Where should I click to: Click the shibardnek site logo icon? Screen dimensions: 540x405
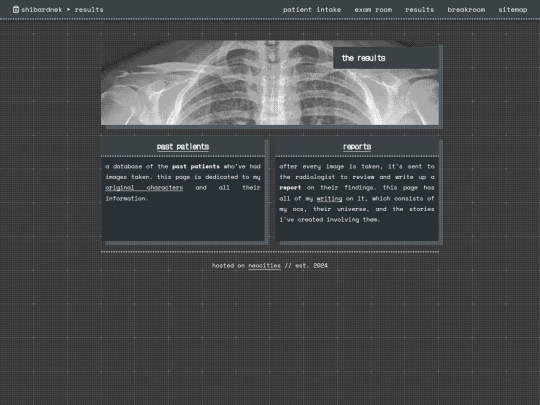(16, 10)
